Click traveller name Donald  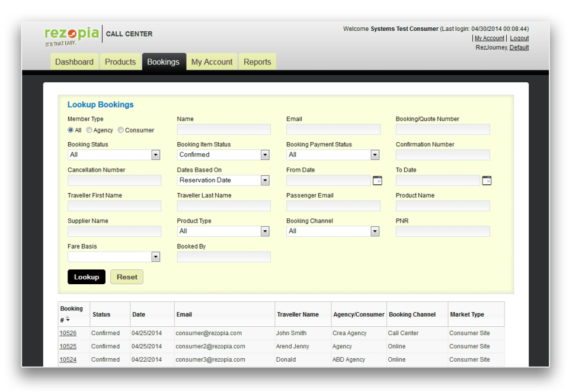click(286, 359)
